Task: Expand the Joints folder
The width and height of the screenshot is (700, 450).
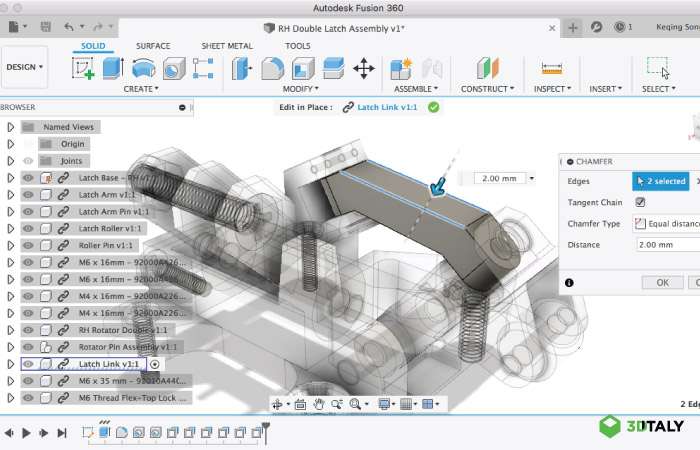Action: point(11,161)
